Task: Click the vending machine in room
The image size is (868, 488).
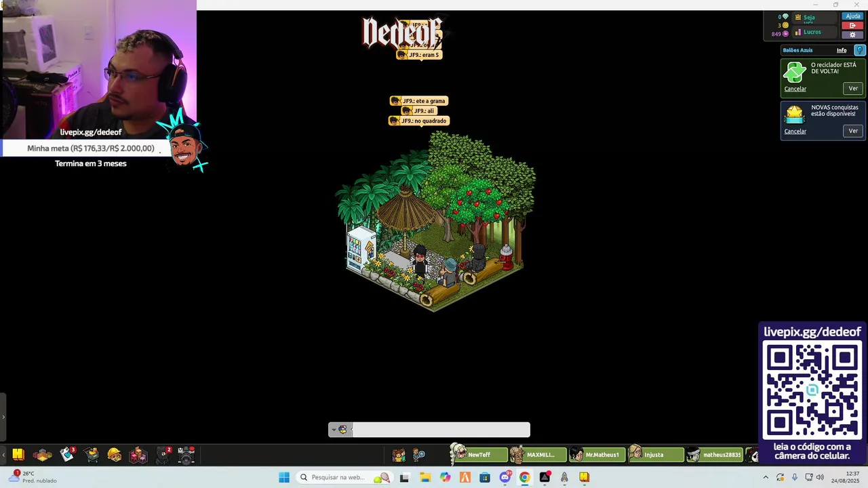Action: tap(360, 248)
